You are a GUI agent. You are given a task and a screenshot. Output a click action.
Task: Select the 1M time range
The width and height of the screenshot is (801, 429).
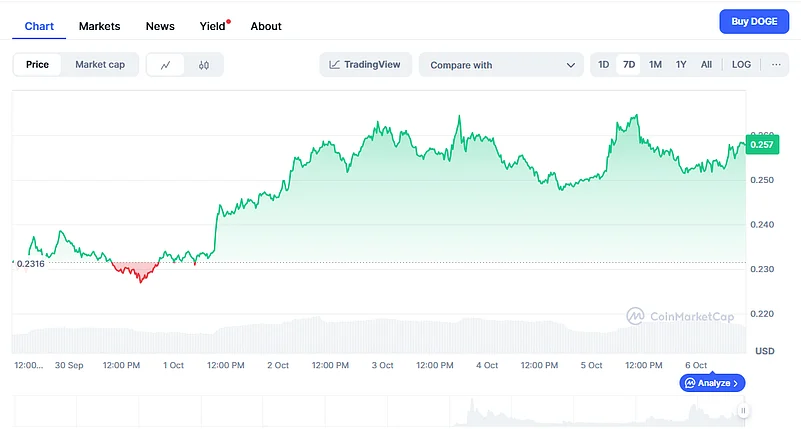pyautogui.click(x=655, y=65)
